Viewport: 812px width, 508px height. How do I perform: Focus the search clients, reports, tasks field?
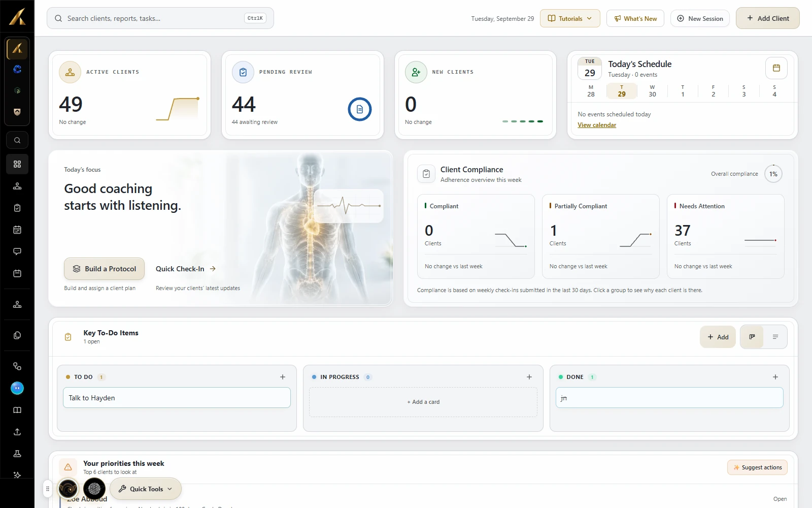pyautogui.click(x=160, y=18)
